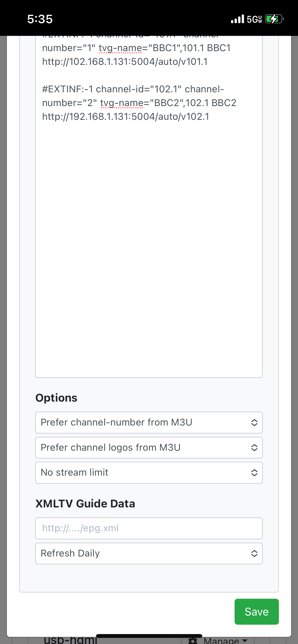Click the empty area of the M3U textarea

click(x=149, y=242)
